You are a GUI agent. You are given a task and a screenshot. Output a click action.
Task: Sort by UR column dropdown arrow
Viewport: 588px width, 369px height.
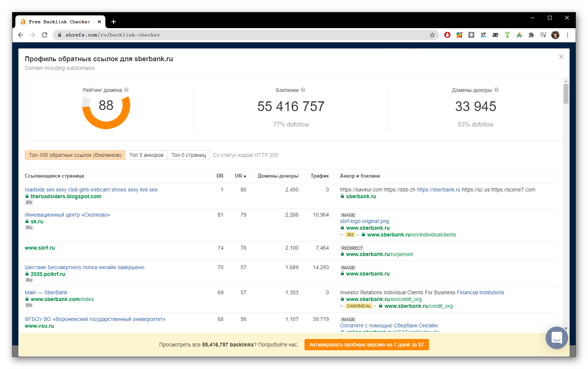245,176
